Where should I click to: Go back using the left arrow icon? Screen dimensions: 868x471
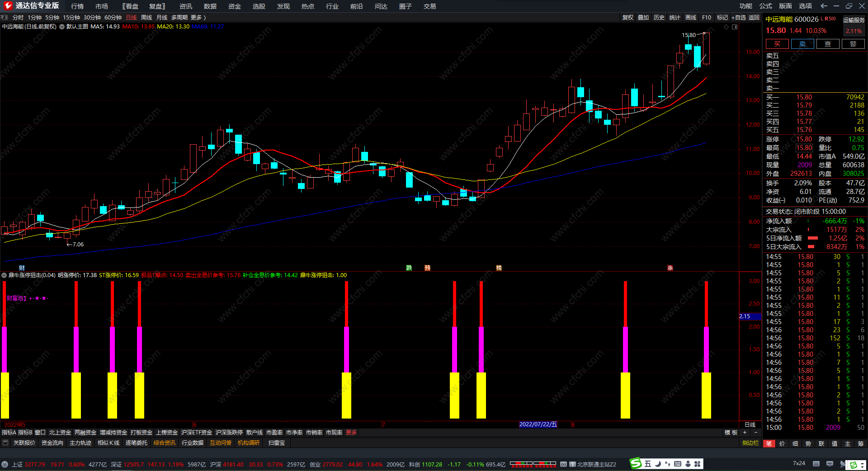click(x=824, y=6)
